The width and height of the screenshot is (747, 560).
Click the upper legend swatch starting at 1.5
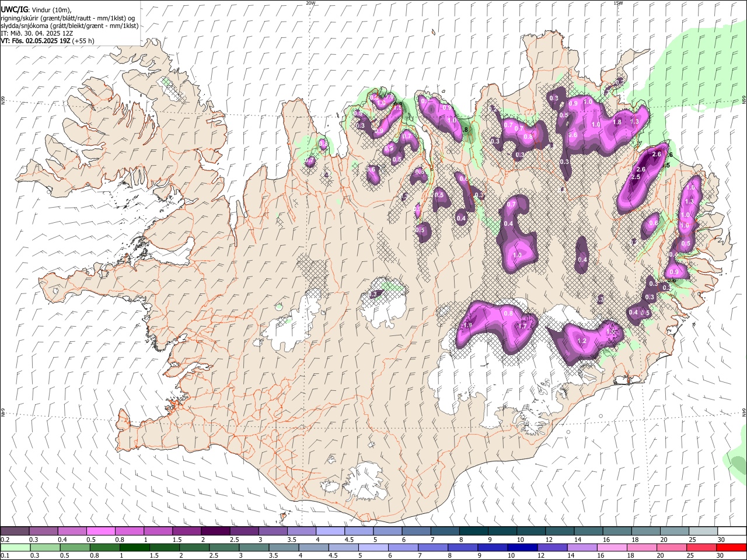[187, 531]
